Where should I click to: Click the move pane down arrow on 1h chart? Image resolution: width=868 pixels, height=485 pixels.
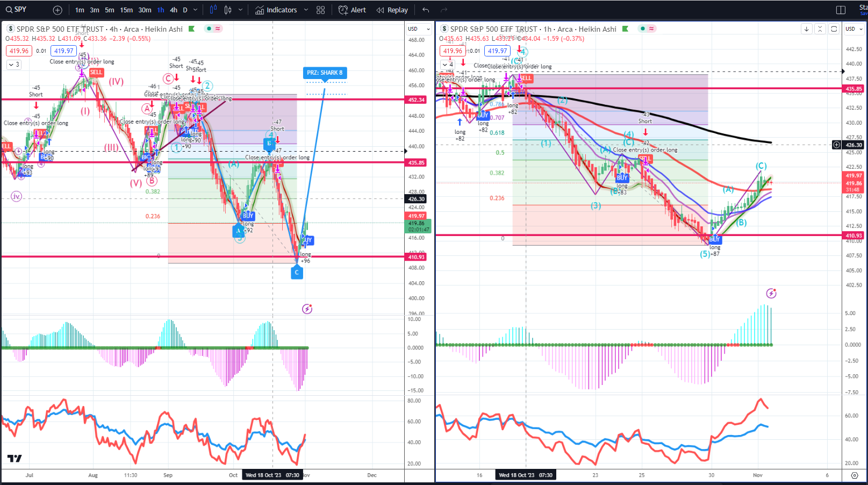coord(806,29)
